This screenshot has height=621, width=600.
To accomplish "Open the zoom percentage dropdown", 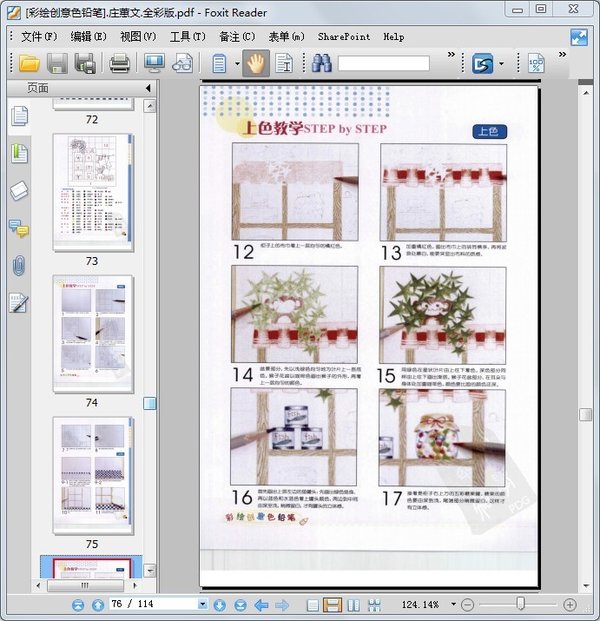I will (453, 604).
